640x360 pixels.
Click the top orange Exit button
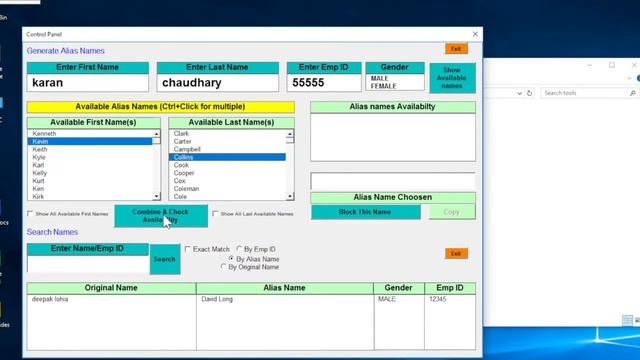tap(456, 49)
